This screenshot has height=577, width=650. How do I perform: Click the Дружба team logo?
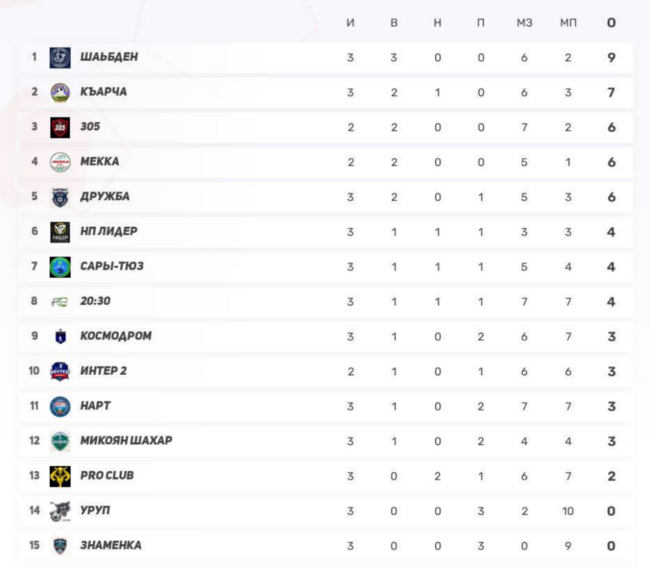[61, 197]
